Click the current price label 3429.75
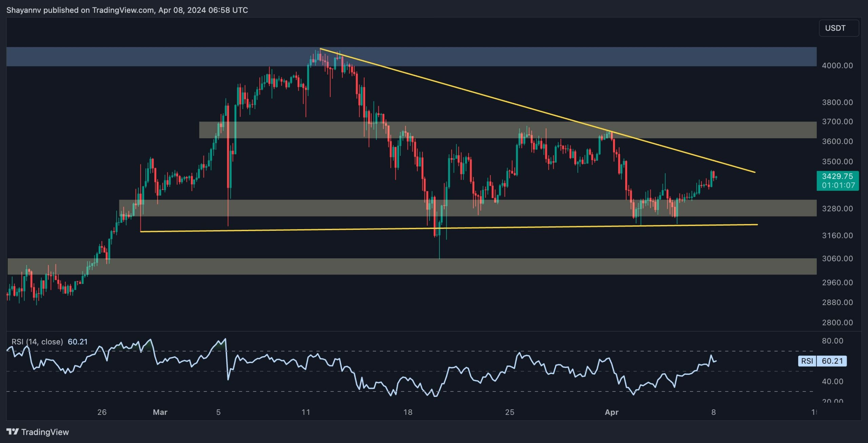The width and height of the screenshot is (868, 443). tap(837, 176)
